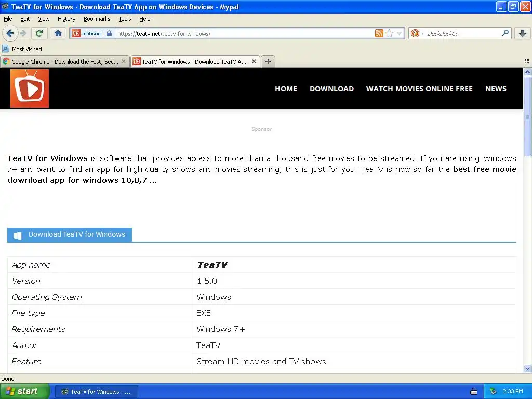Click the vertical scrollbar thumb
Viewport: 532px width, 399px height.
click(x=527, y=116)
